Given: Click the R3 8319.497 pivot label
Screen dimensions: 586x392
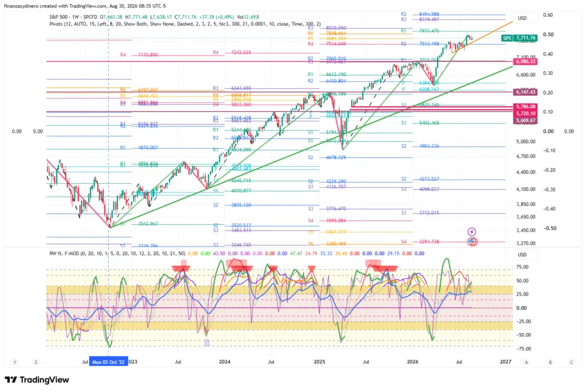Looking at the screenshot, I should 420,19.
